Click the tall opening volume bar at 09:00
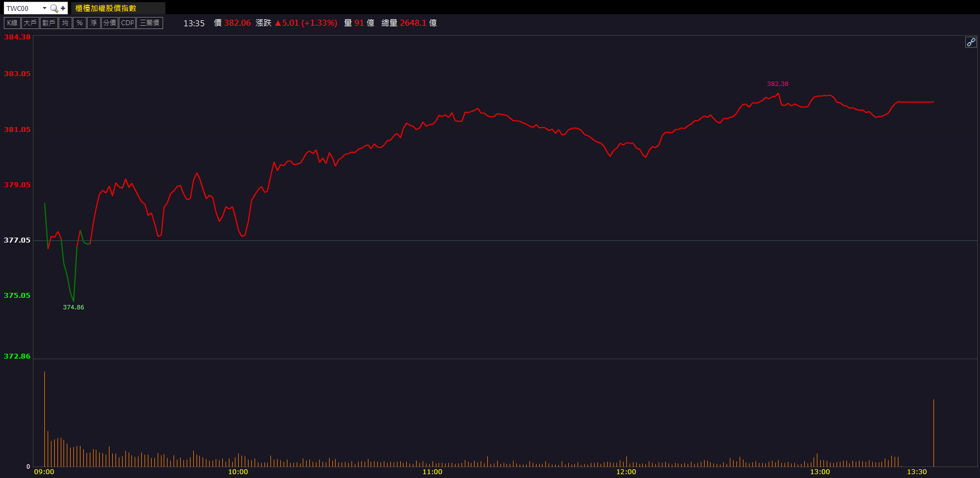The width and height of the screenshot is (980, 478). point(44,419)
